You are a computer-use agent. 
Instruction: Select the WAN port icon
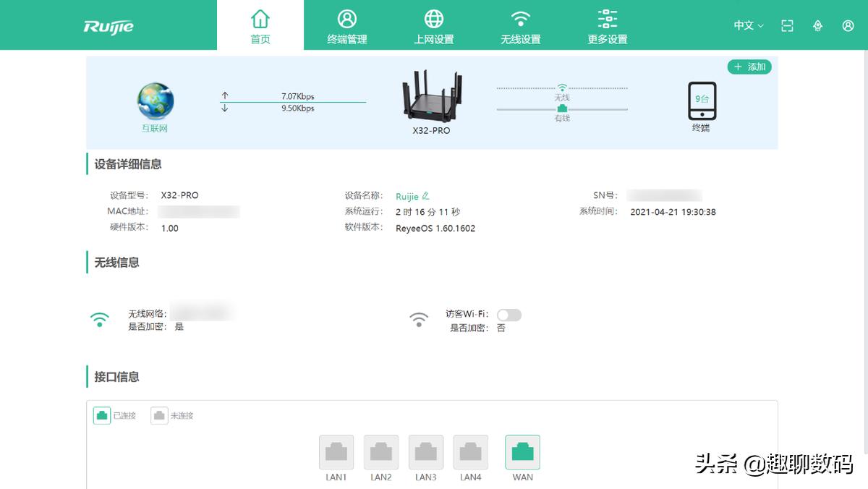click(522, 450)
